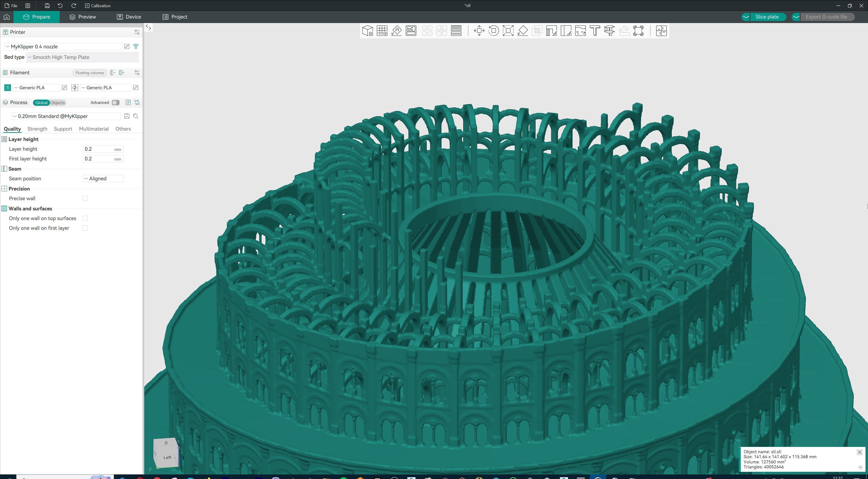Switch to the Project tab
Screen dimensions: 868x479
pyautogui.click(x=175, y=17)
